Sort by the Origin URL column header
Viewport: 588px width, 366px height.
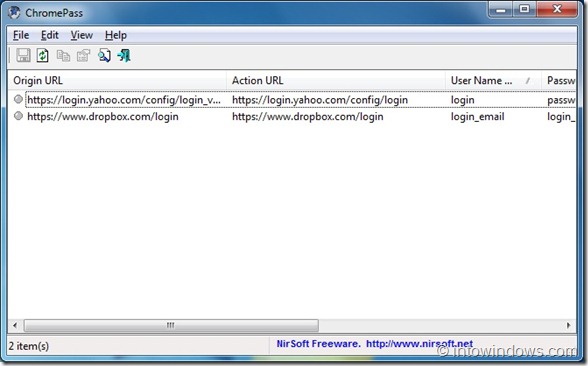[x=117, y=80]
